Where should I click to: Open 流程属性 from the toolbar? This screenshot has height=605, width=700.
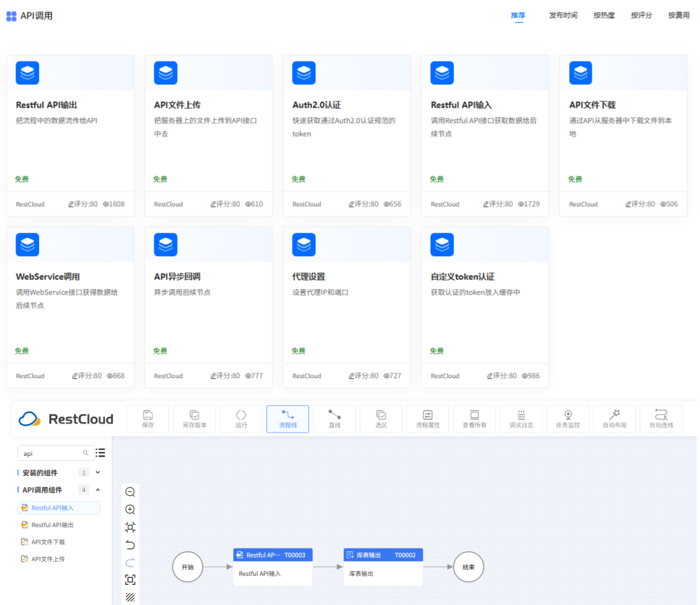point(428,419)
